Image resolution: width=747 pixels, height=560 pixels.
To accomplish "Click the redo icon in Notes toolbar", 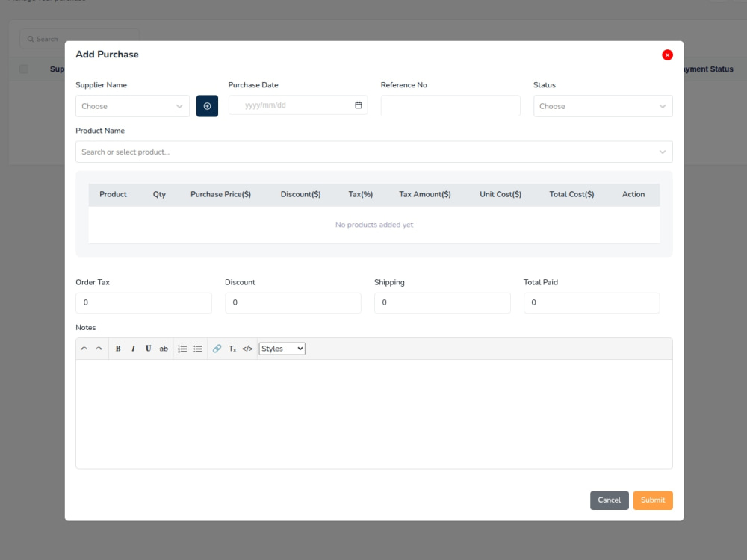I will tap(99, 349).
